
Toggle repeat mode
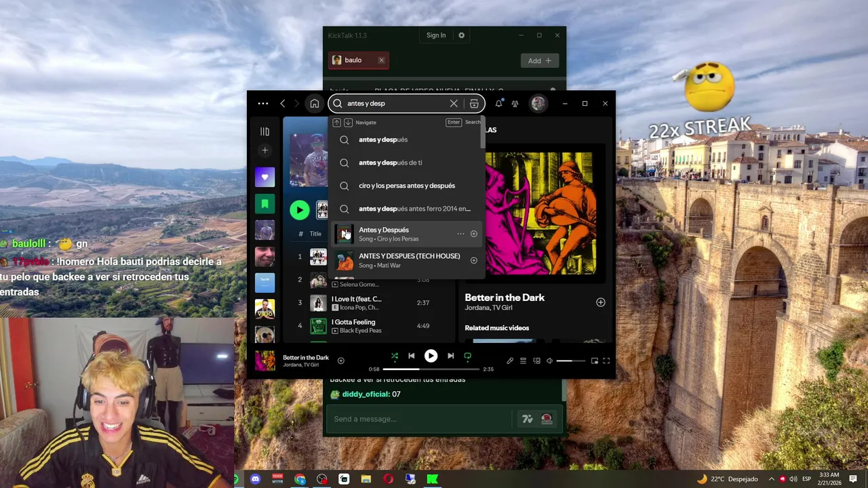[467, 356]
